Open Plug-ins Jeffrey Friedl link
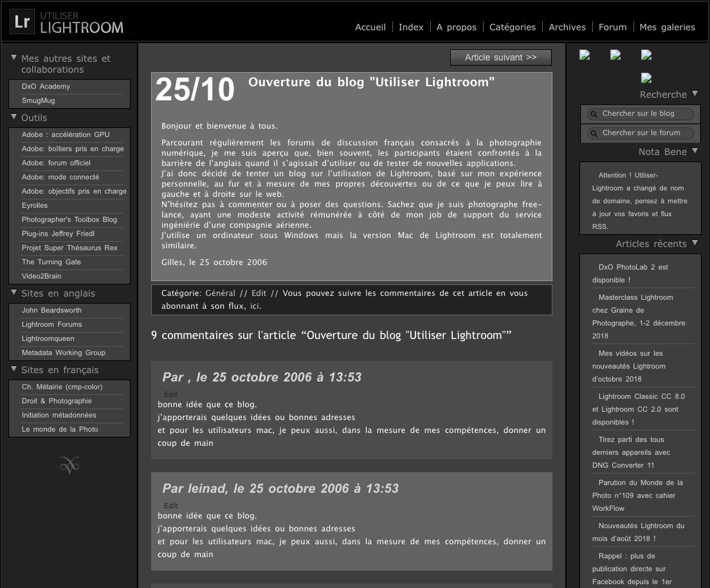Image resolution: width=710 pixels, height=588 pixels. (x=58, y=234)
